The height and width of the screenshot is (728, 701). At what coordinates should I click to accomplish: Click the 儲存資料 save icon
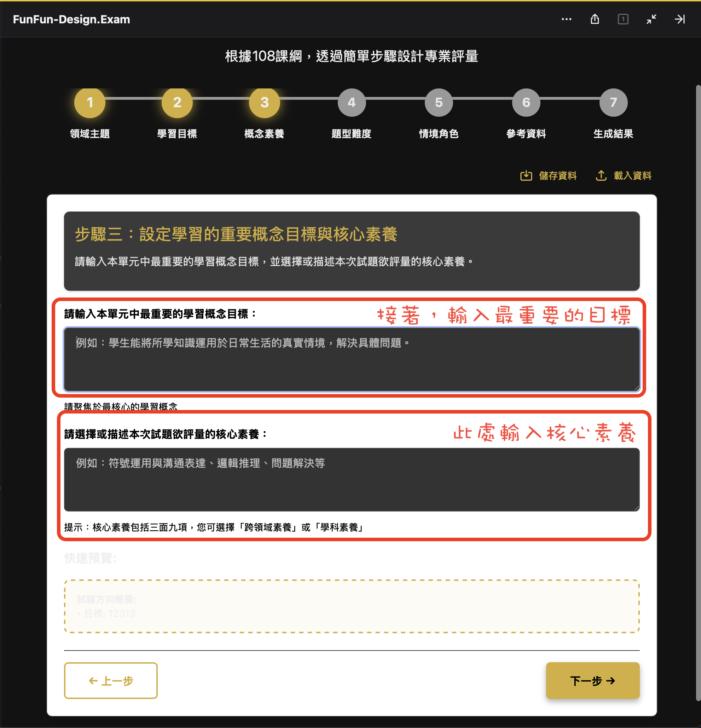[526, 175]
